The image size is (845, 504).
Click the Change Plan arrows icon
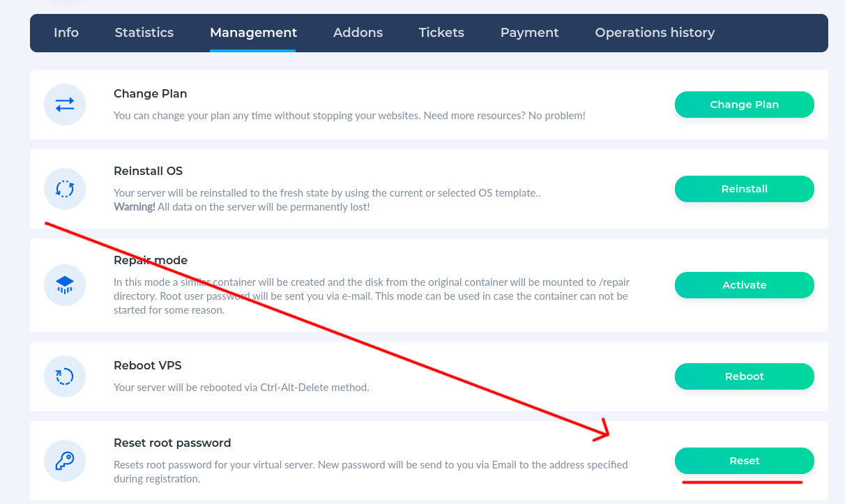click(x=65, y=105)
